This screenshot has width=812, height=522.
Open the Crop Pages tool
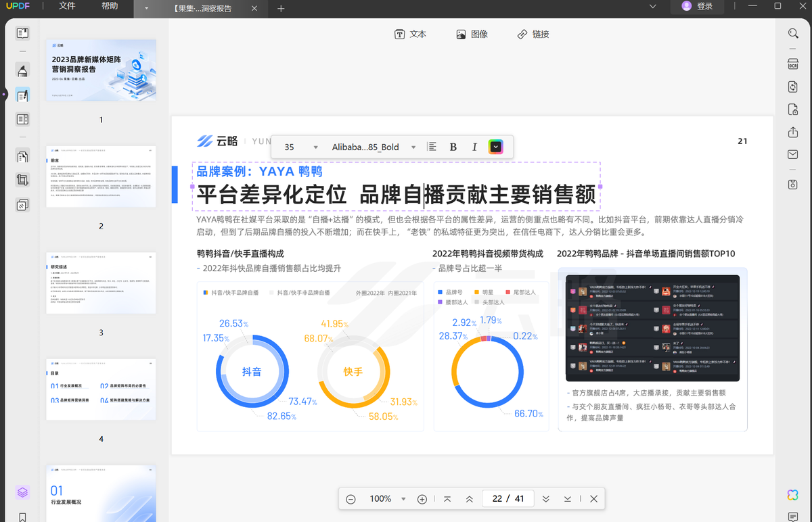click(x=22, y=181)
